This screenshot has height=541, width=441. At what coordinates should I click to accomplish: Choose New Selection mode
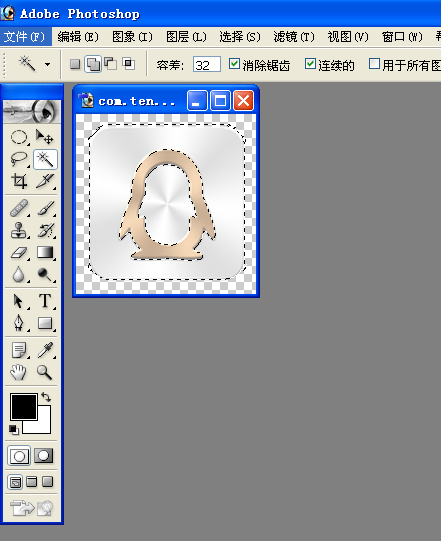point(75,64)
